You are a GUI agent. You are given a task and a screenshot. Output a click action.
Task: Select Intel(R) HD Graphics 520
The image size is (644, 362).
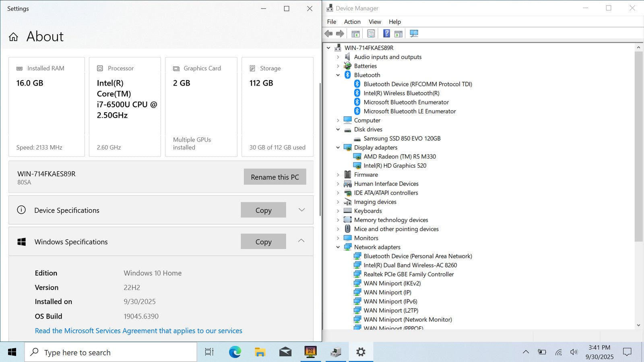395,166
